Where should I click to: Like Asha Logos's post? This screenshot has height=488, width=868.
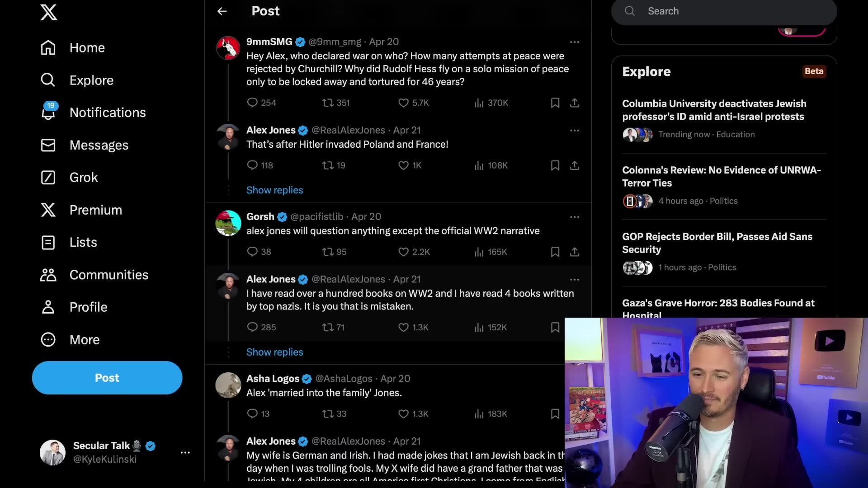[403, 414]
